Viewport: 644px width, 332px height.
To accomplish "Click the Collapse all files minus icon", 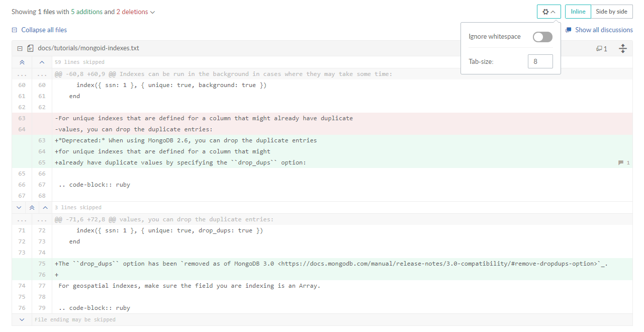I will click(15, 30).
